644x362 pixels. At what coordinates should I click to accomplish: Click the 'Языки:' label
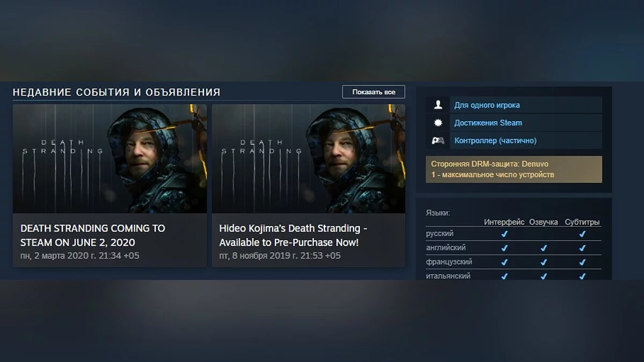[438, 213]
